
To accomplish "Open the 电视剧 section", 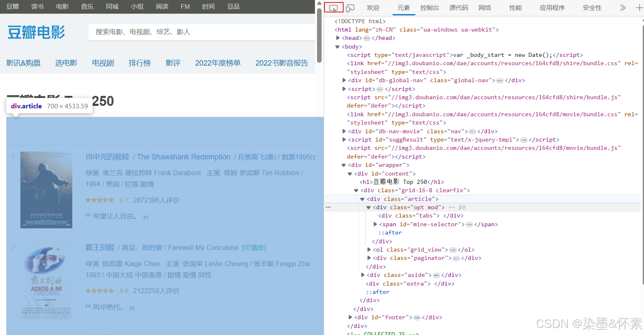I will [x=103, y=63].
